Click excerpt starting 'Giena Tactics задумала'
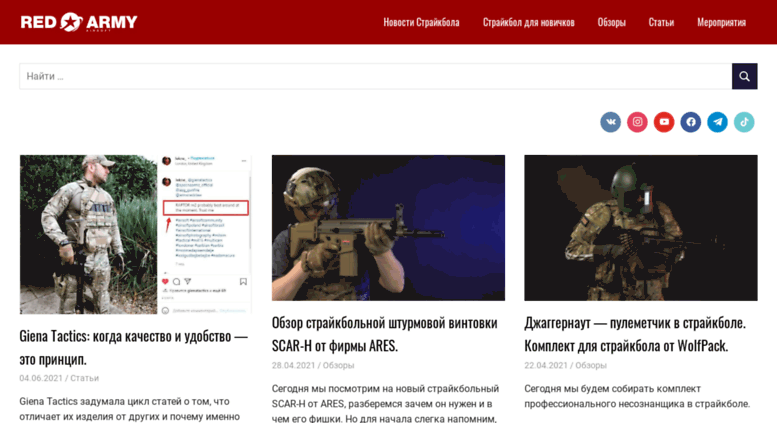Image resolution: width=777 pixels, height=423 pixels. tap(130, 409)
